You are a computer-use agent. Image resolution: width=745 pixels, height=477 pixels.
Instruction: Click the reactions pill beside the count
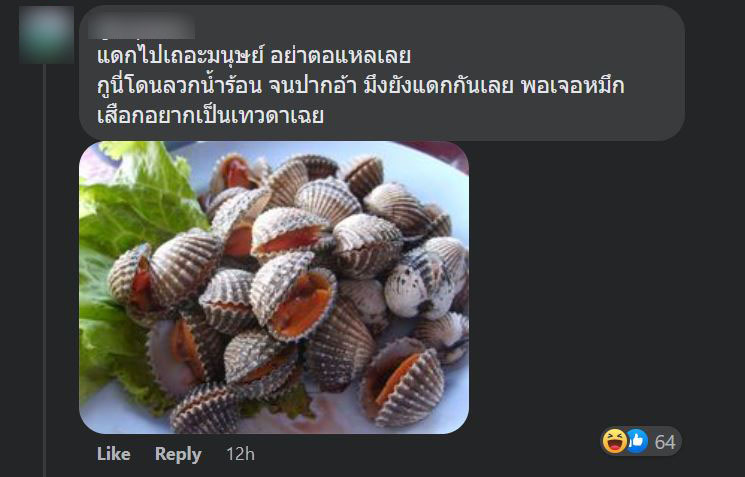pyautogui.click(x=641, y=441)
